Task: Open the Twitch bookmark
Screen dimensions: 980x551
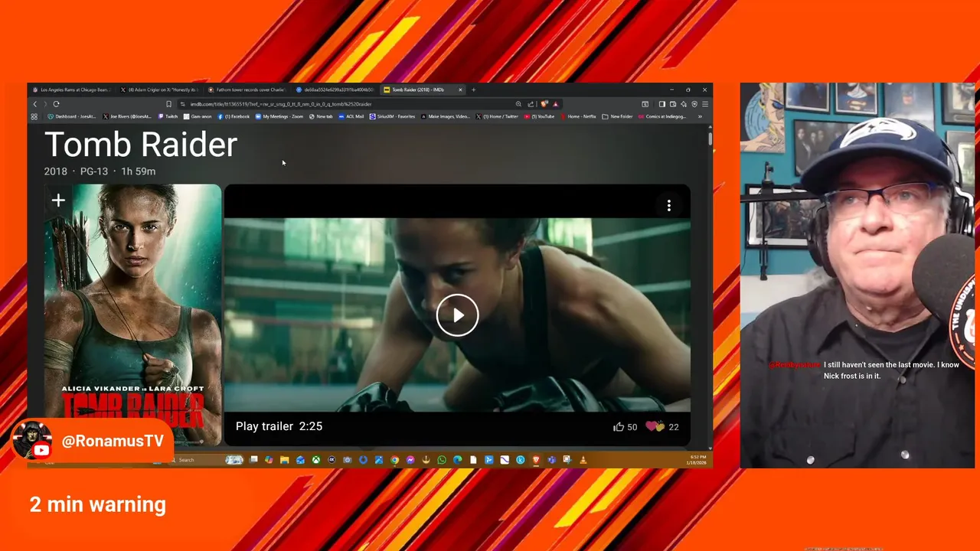Action: [167, 116]
